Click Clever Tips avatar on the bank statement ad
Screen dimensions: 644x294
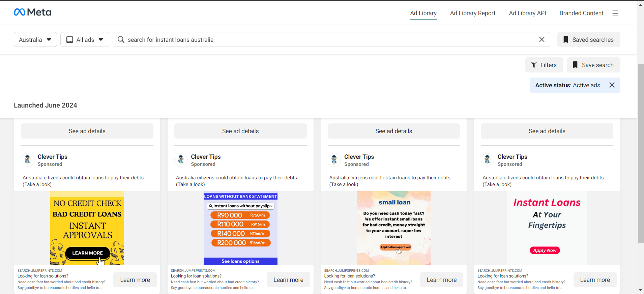181,160
